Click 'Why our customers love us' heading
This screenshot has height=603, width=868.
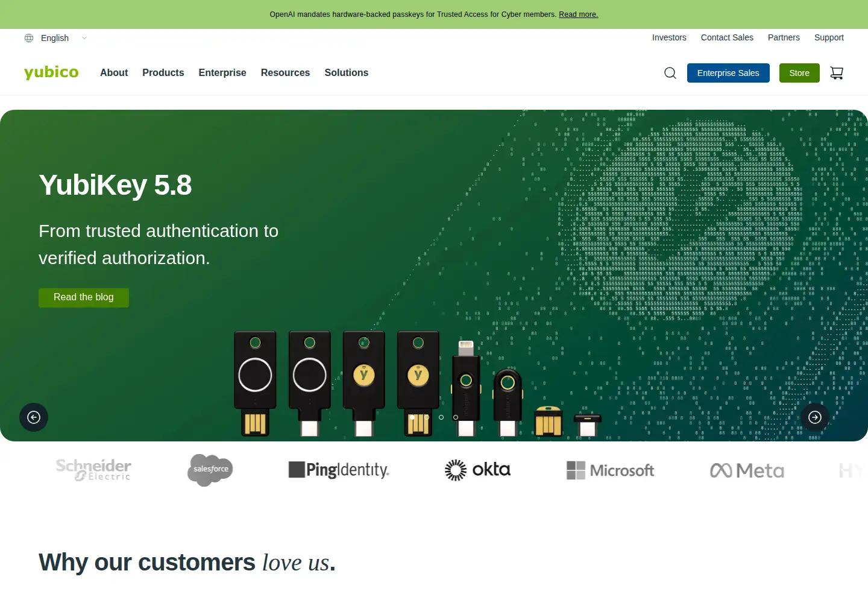coord(187,563)
